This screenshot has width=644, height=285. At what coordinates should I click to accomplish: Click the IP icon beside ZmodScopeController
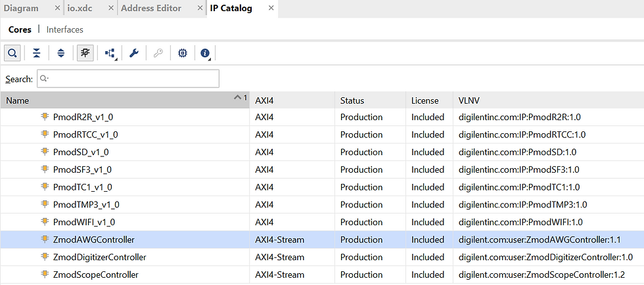coord(45,274)
